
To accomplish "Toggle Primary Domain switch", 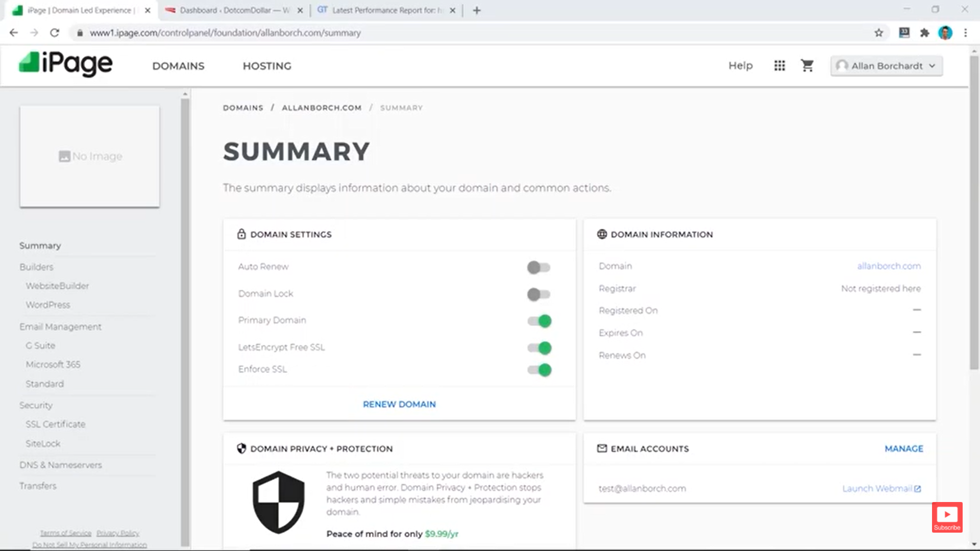I will (540, 321).
